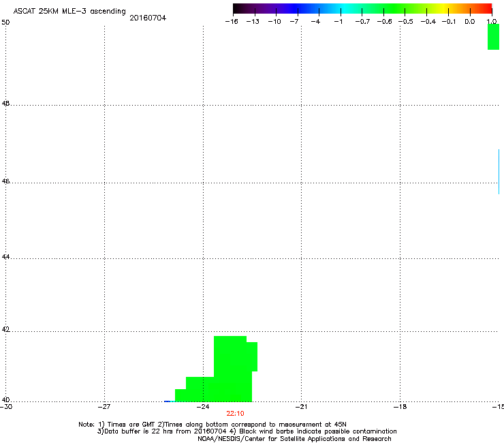Click the -30 longitude axis label
Image resolution: width=504 pixels, height=443 pixels.
[x=6, y=407]
